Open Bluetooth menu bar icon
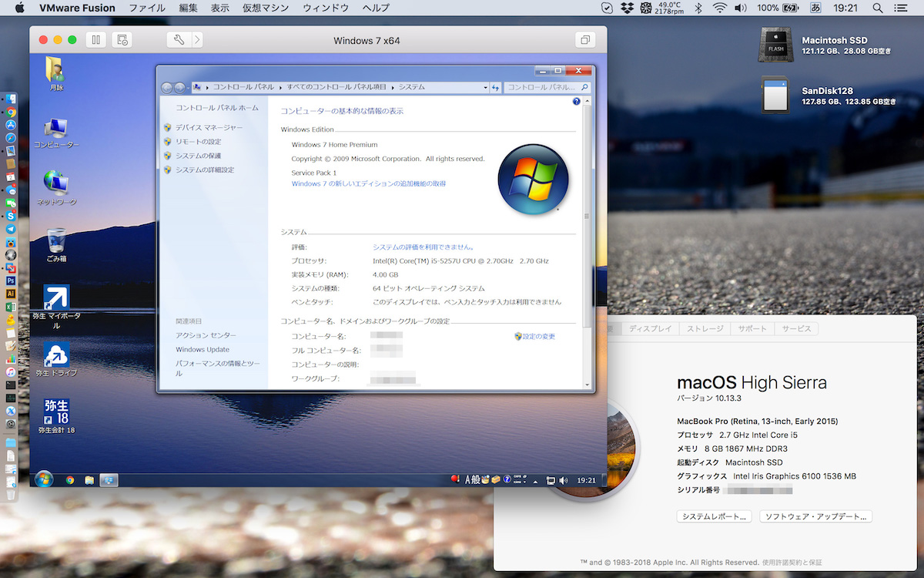Screen dimensions: 924x578 (698, 8)
